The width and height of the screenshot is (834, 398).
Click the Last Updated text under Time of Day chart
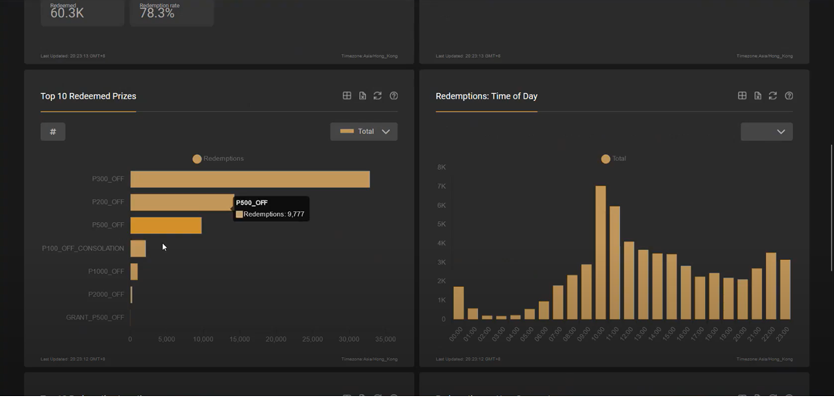pos(468,359)
